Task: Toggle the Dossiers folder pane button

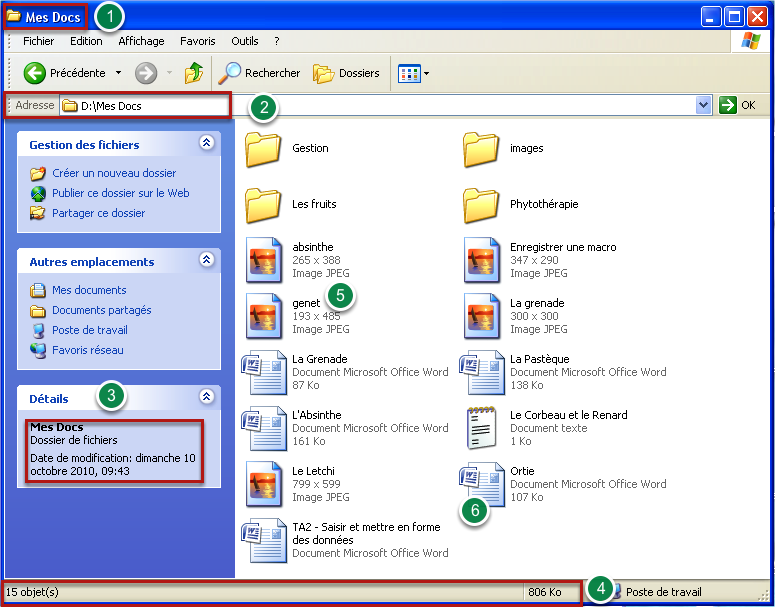Action: (x=346, y=73)
